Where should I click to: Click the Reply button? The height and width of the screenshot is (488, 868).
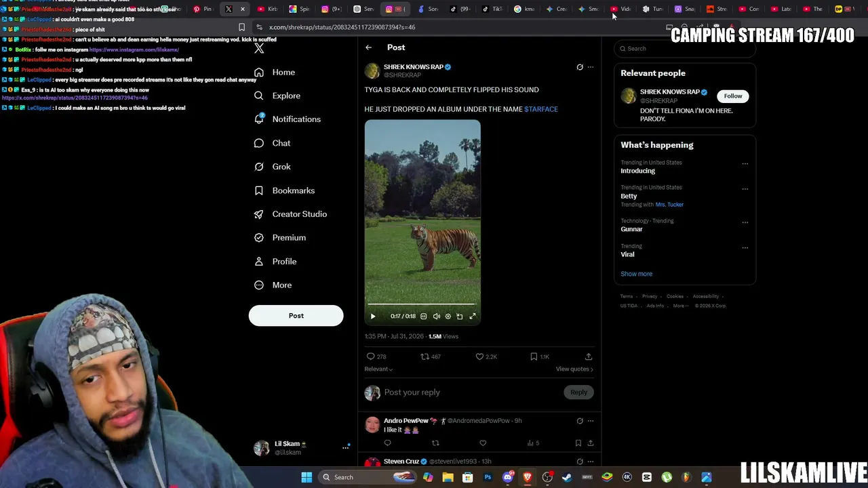click(578, 392)
